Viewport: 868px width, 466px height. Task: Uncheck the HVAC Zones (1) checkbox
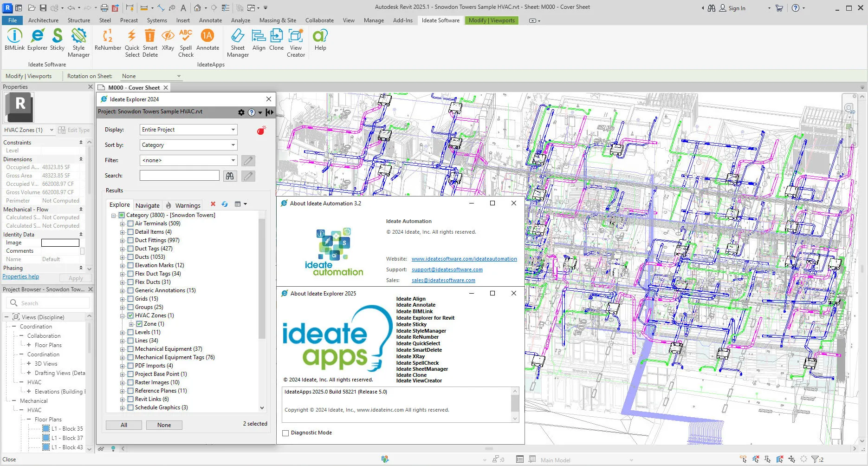[130, 315]
